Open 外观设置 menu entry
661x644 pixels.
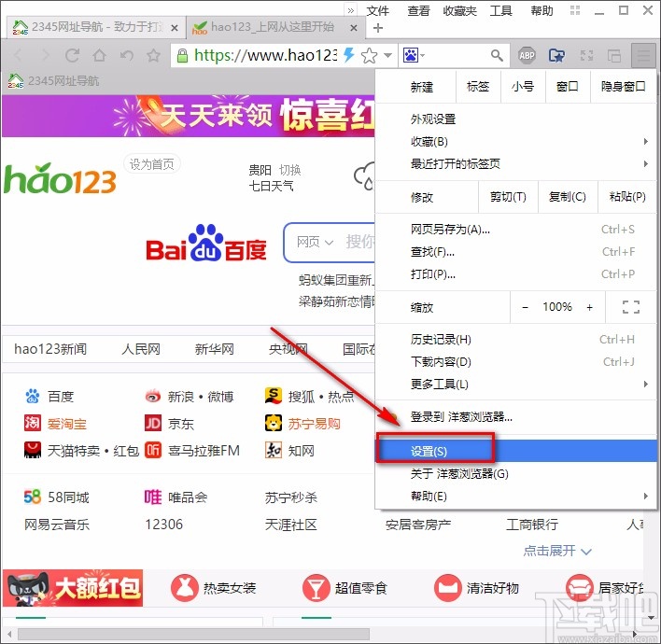[515, 119]
